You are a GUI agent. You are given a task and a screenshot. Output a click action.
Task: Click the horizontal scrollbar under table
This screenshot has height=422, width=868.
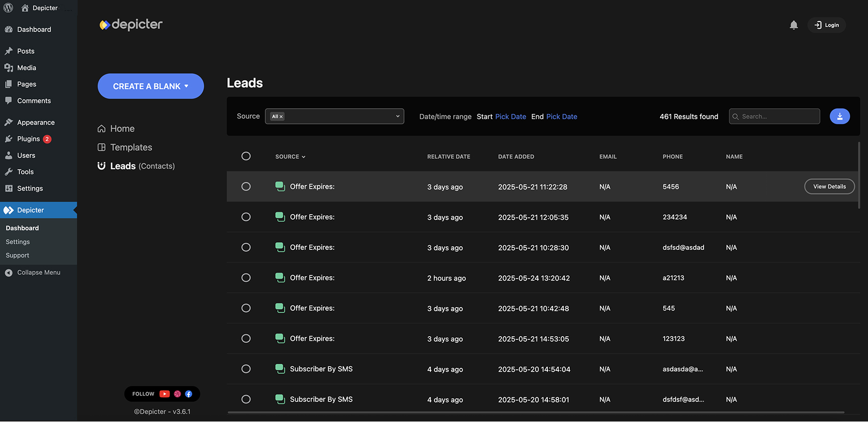pyautogui.click(x=536, y=412)
